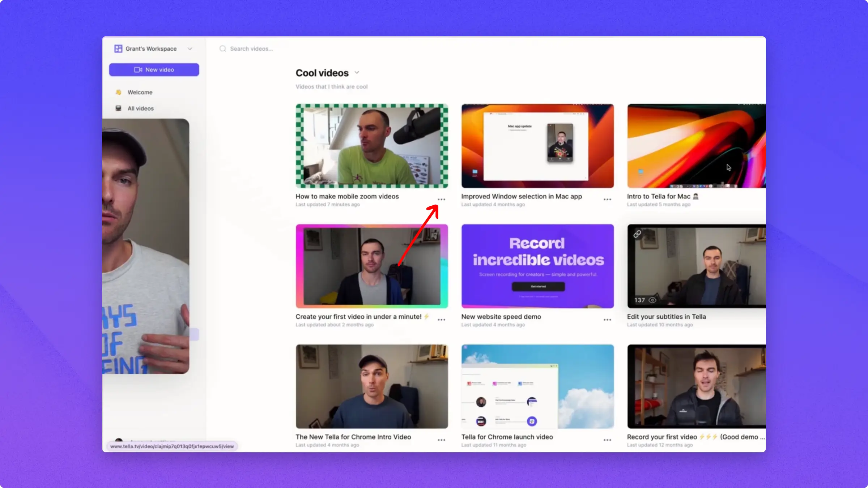Click 'Last updated 12 months ago' text

click(660, 445)
